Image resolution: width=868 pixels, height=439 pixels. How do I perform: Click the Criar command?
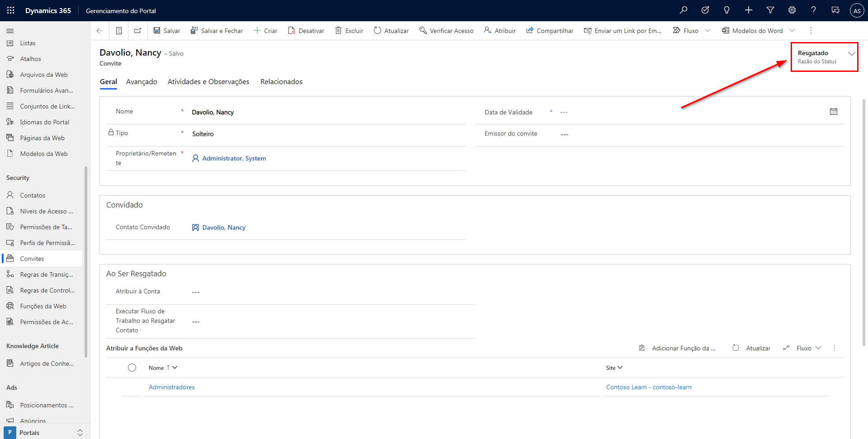[x=265, y=31]
